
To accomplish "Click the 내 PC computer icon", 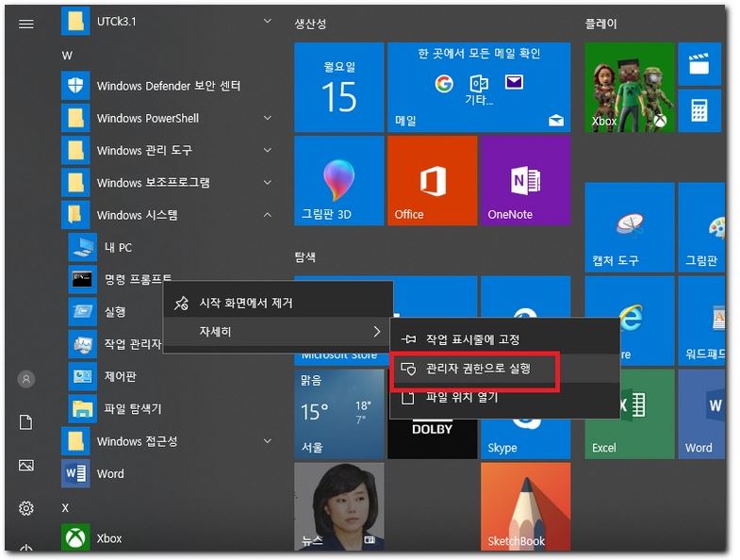I will 83,247.
